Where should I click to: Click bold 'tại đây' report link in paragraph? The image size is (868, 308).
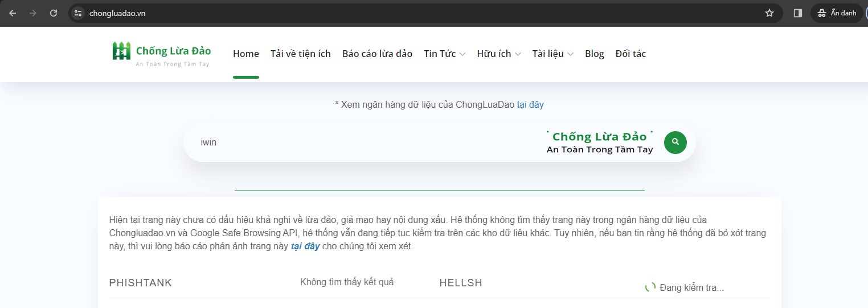tap(305, 246)
